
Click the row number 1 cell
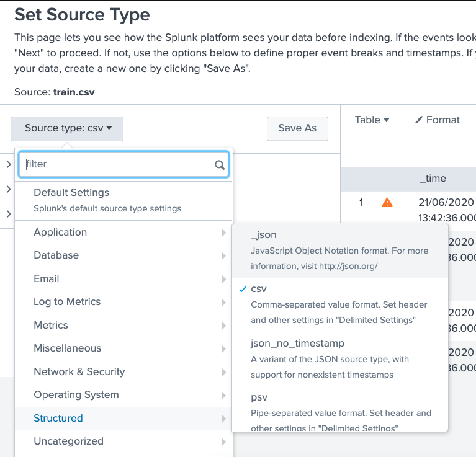click(x=361, y=203)
